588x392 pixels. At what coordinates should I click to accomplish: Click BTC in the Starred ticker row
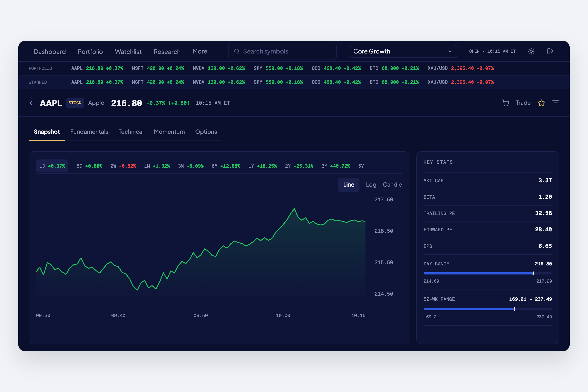[x=394, y=82]
